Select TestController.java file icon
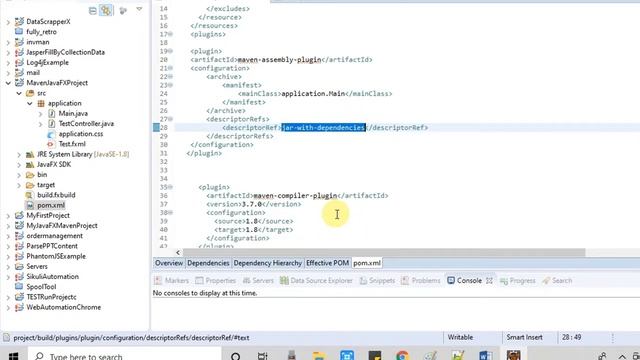 coord(51,124)
